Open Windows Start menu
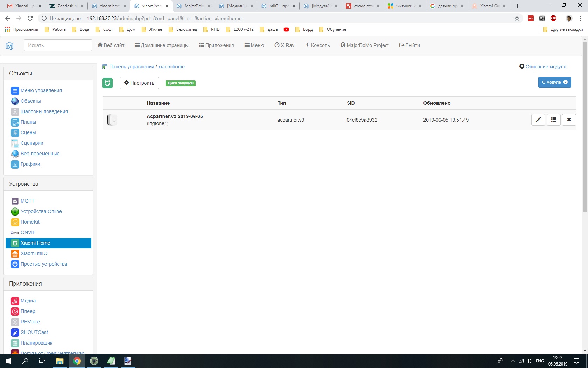The image size is (588, 368). pyautogui.click(x=8, y=361)
